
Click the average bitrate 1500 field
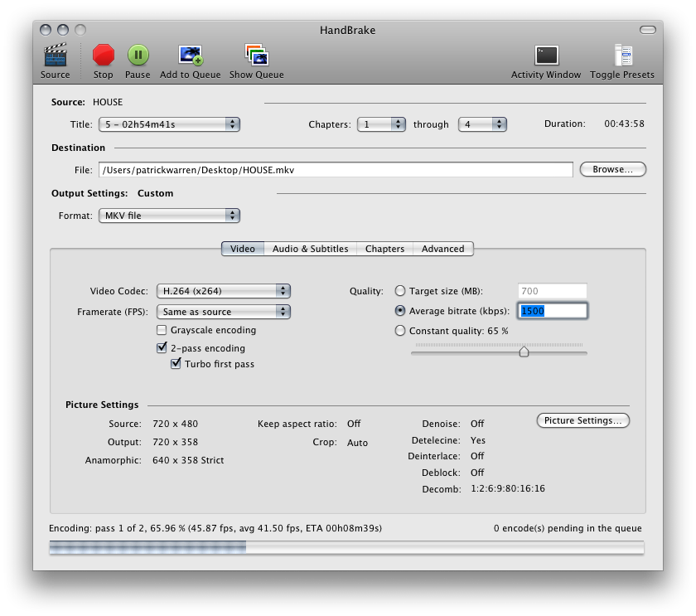tap(553, 311)
